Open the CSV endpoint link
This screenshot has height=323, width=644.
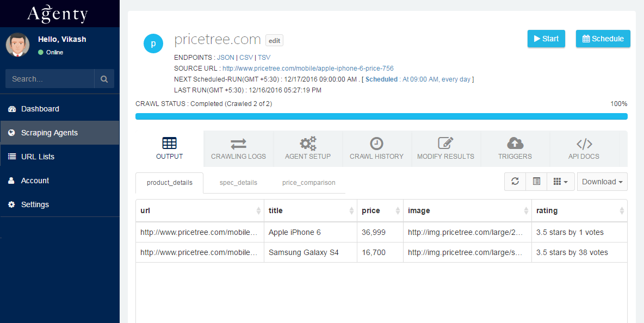click(x=246, y=58)
